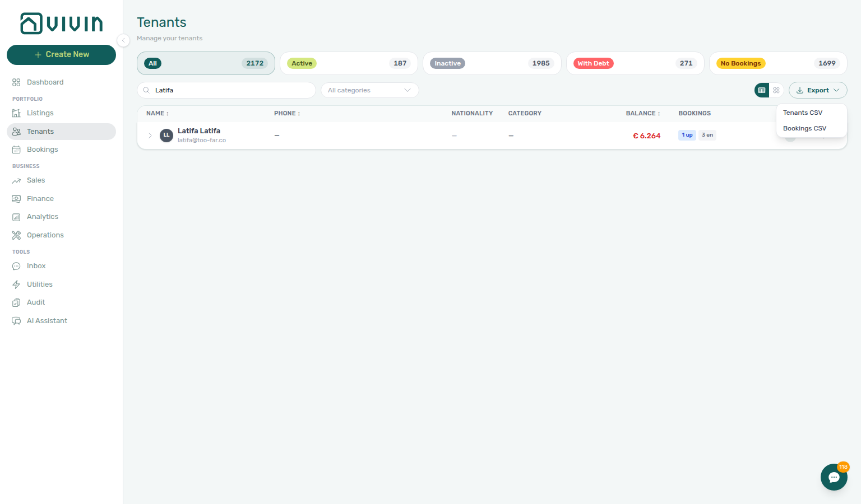The height and width of the screenshot is (504, 861).
Task: Click the 271 count in With Debt
Action: pyautogui.click(x=686, y=63)
